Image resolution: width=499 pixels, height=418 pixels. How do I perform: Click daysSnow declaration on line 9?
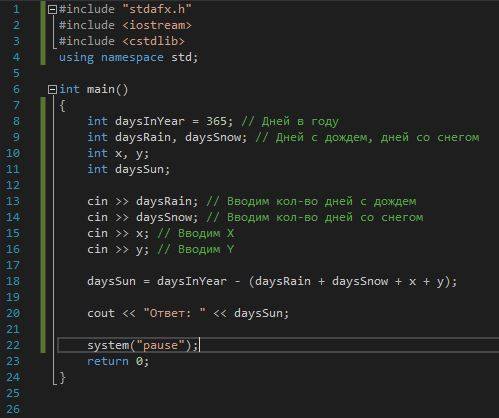(213, 137)
